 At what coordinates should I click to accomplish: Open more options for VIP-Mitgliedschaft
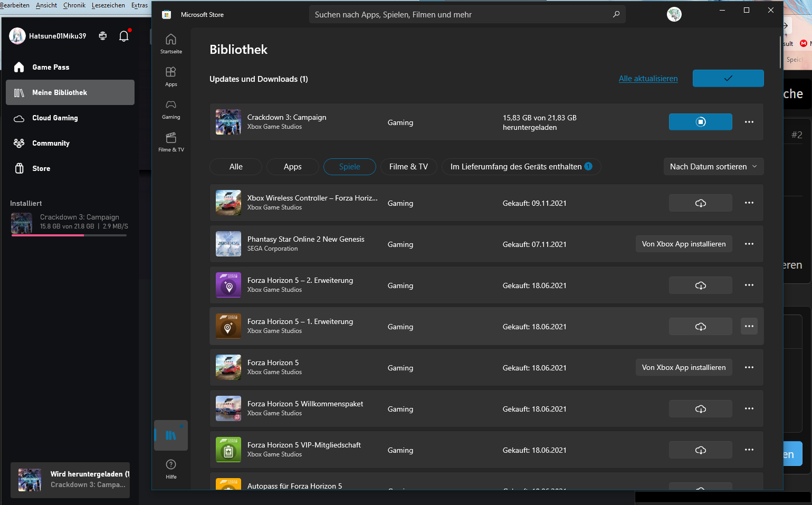pos(749,450)
